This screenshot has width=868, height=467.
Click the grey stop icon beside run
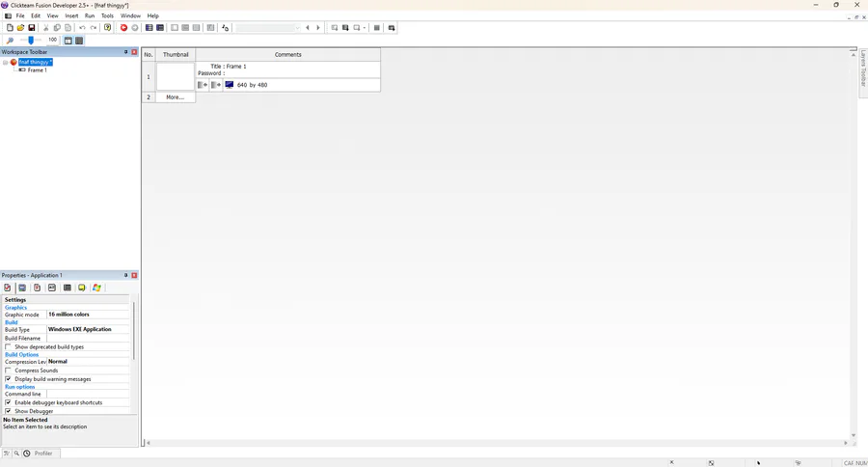coord(134,28)
